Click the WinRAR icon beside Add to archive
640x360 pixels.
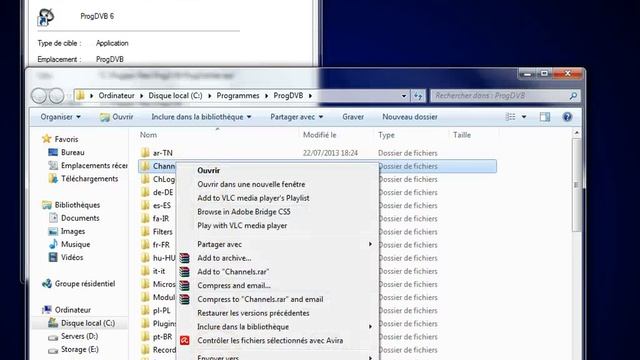(184, 258)
